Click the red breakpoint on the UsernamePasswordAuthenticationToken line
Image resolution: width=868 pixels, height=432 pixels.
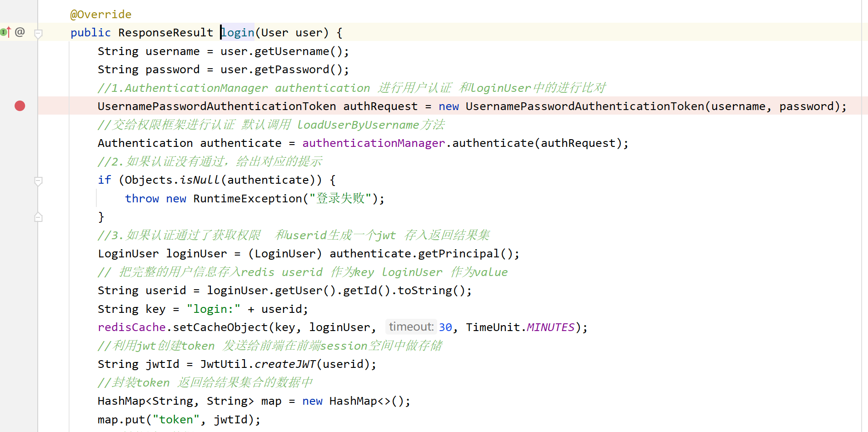point(20,106)
